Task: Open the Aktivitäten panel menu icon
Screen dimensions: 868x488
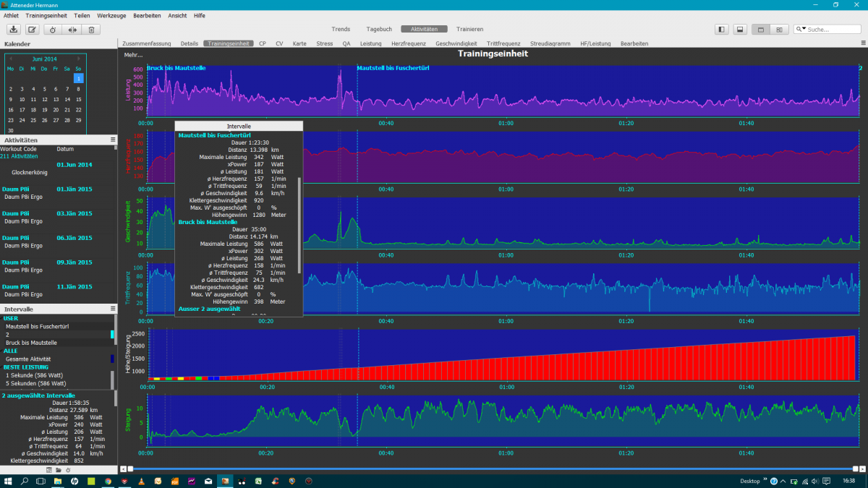Action: coord(113,140)
